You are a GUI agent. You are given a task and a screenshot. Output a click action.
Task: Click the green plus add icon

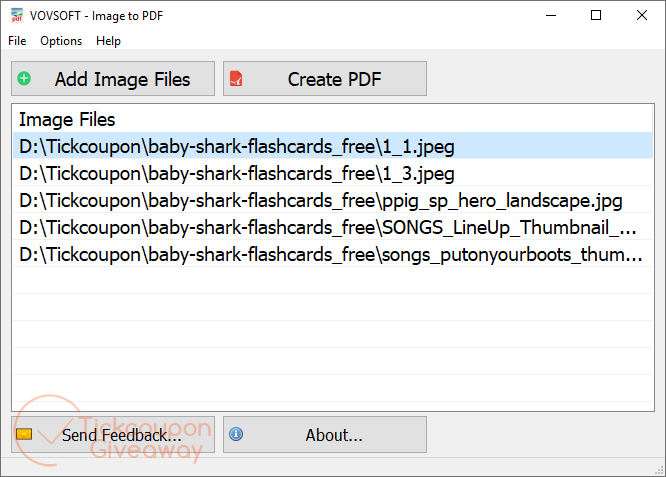click(24, 79)
